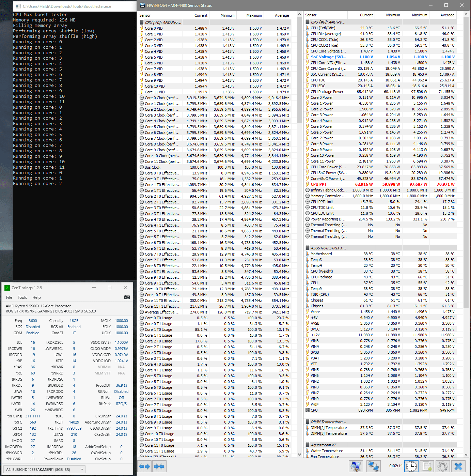Viewport: 471px width, 476px height.
Task: Click the 'CPU Max boost tester' console line
Action: (x=40, y=15)
